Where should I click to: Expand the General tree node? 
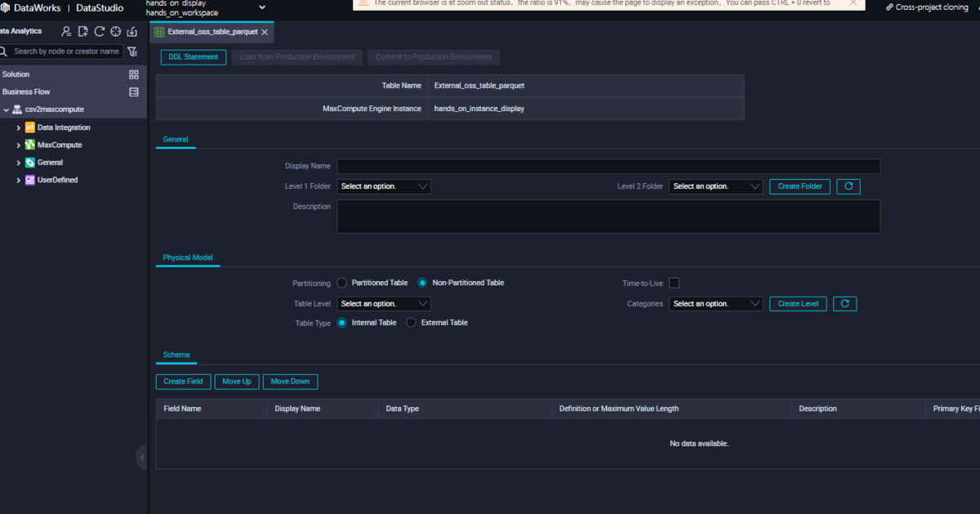[19, 163]
